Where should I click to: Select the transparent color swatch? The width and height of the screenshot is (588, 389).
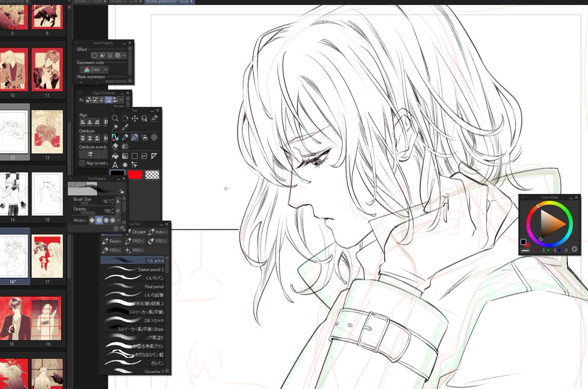coord(152,174)
